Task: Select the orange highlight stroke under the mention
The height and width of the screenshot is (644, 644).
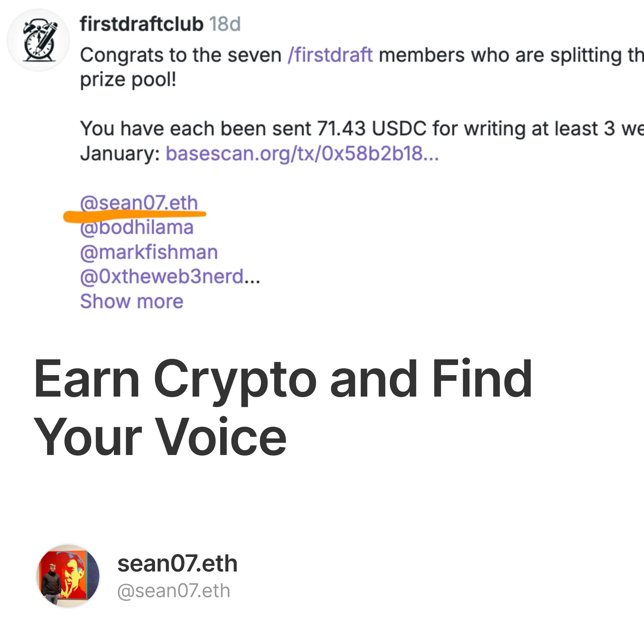Action: pos(135,216)
